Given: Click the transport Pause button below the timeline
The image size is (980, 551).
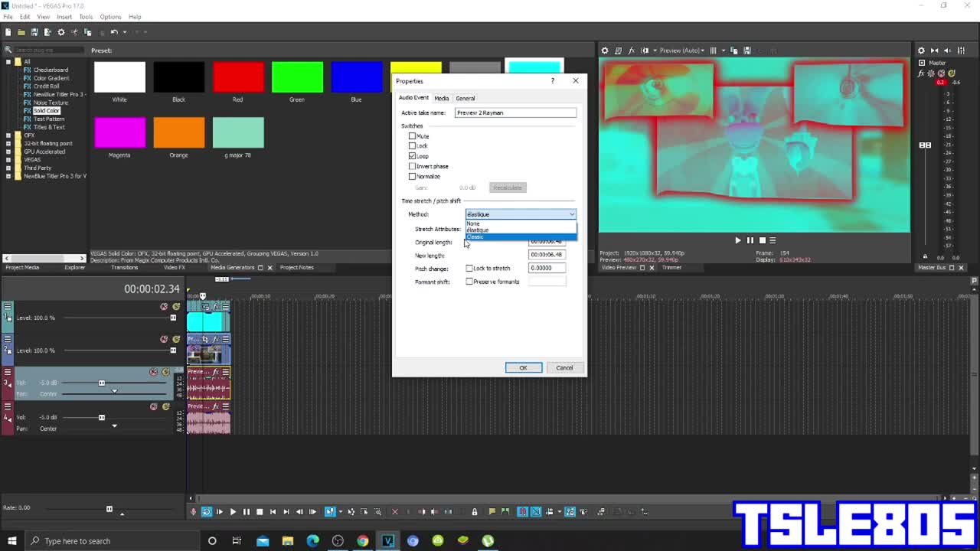Looking at the screenshot, I should (246, 512).
